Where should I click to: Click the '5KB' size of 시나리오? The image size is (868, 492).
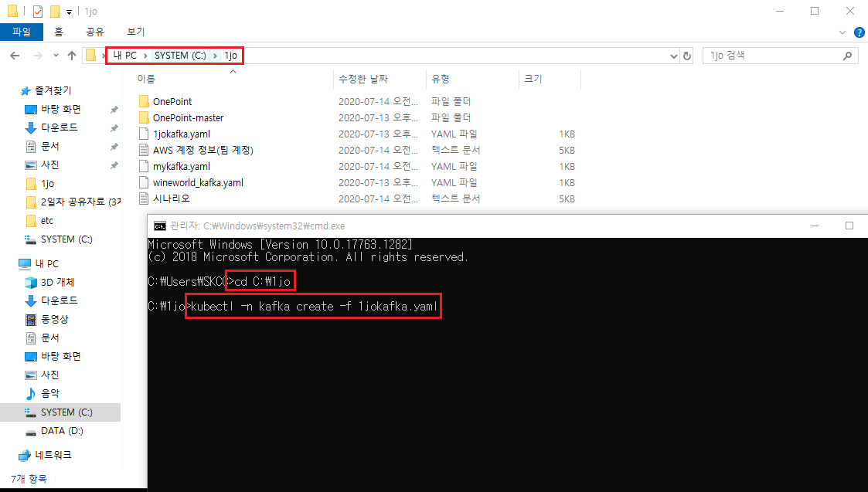click(x=567, y=198)
